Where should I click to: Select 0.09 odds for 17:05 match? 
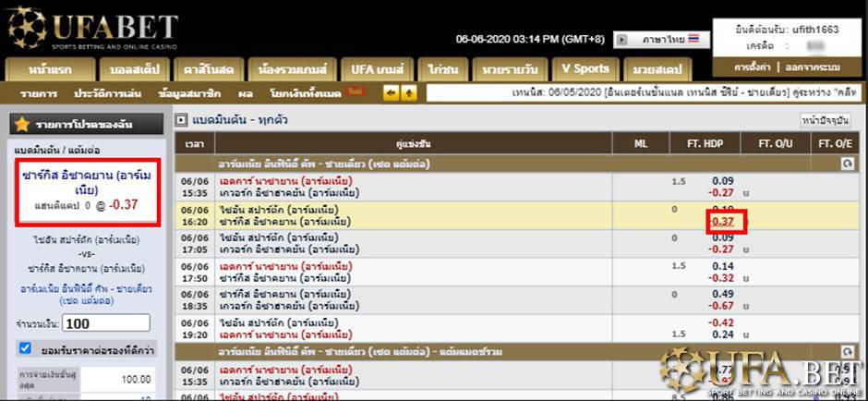coord(723,238)
